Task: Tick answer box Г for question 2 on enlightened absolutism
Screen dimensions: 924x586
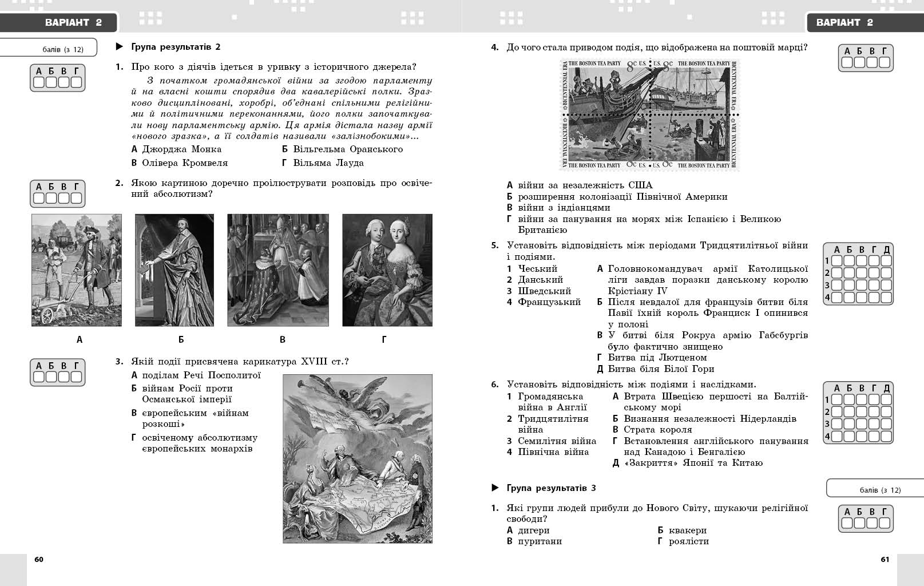Action: pyautogui.click(x=77, y=198)
